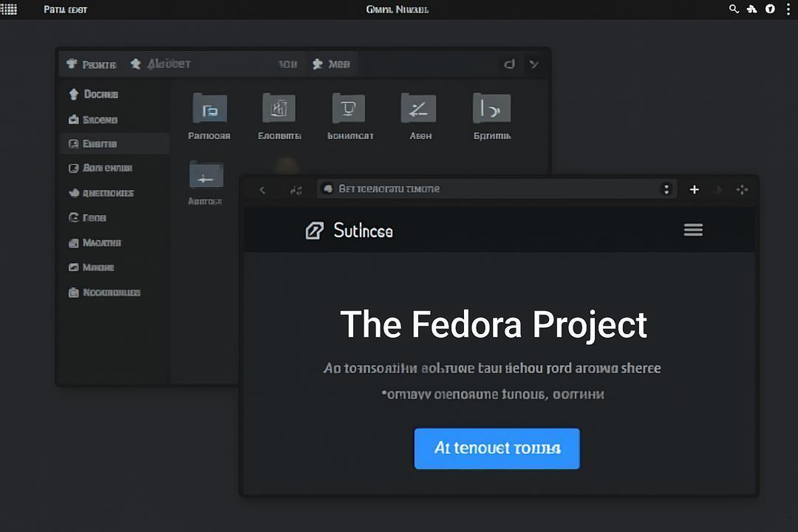Open the Авен folder in file manager
The height and width of the screenshot is (532, 798).
(x=420, y=116)
